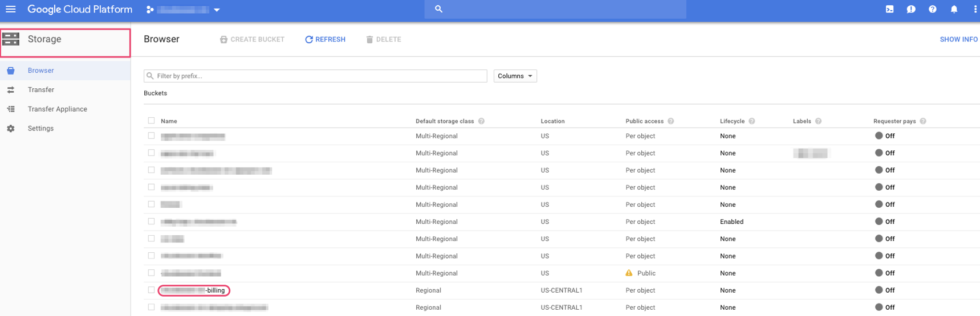Screen dimensions: 980x316
Task: Open the hamburger navigation menu
Action: pyautogui.click(x=10, y=9)
